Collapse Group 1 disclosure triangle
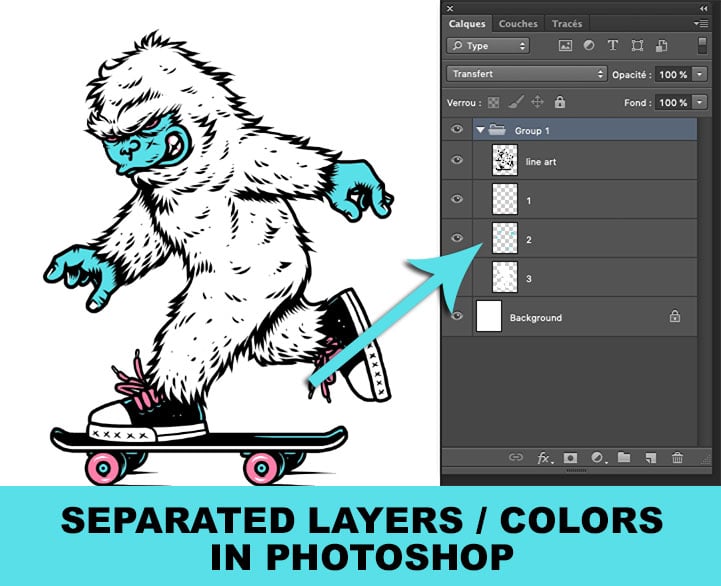 (x=481, y=130)
